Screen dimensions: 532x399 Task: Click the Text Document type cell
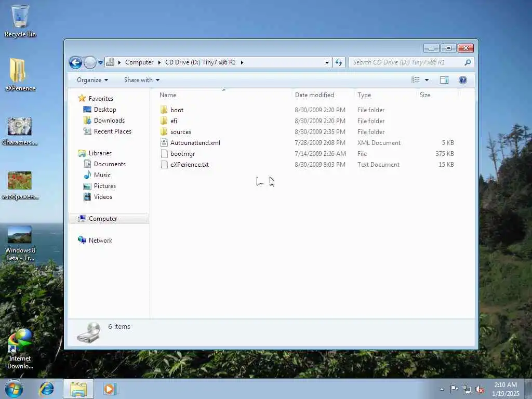click(378, 165)
